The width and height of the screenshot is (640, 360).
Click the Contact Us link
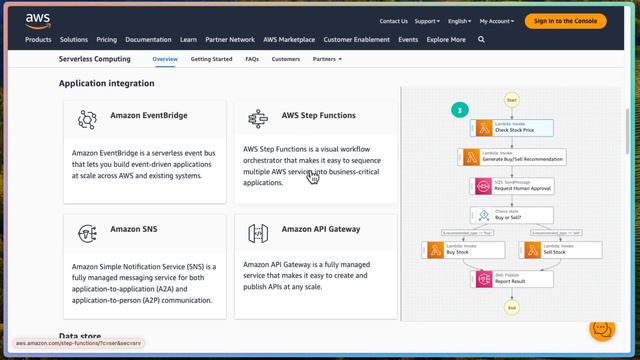[393, 21]
